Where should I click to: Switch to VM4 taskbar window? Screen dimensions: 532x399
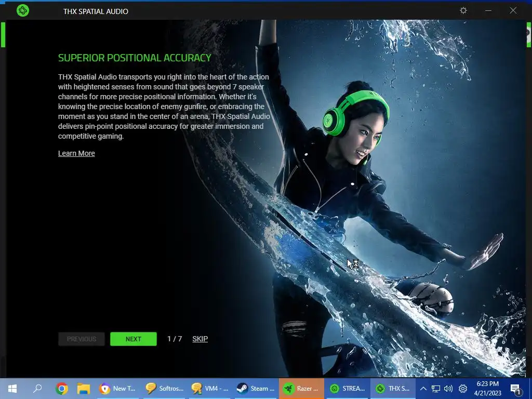pyautogui.click(x=210, y=389)
